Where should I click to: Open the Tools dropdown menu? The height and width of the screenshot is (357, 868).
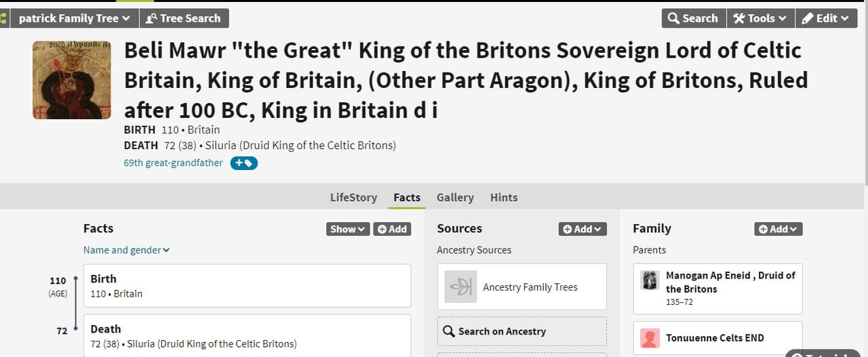click(x=760, y=18)
